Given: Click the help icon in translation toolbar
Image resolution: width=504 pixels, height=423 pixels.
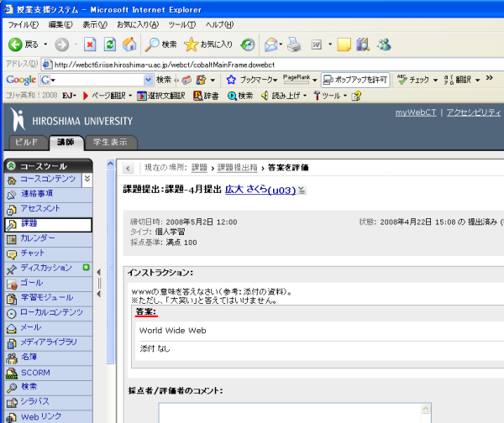Looking at the screenshot, I should 356,96.
